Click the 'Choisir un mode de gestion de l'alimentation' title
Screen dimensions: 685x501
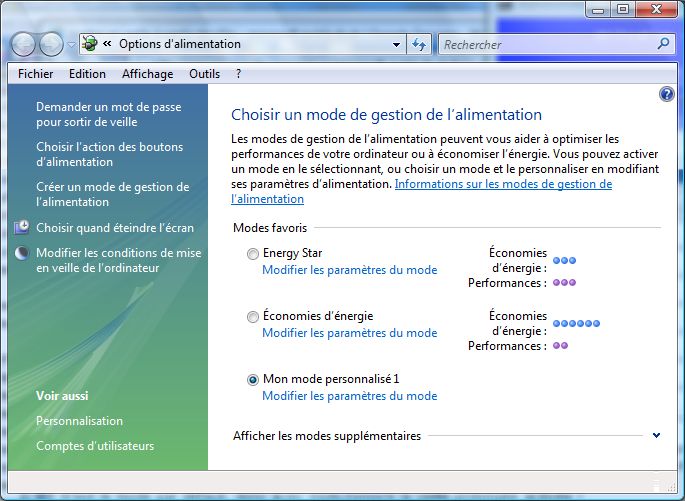(x=387, y=114)
